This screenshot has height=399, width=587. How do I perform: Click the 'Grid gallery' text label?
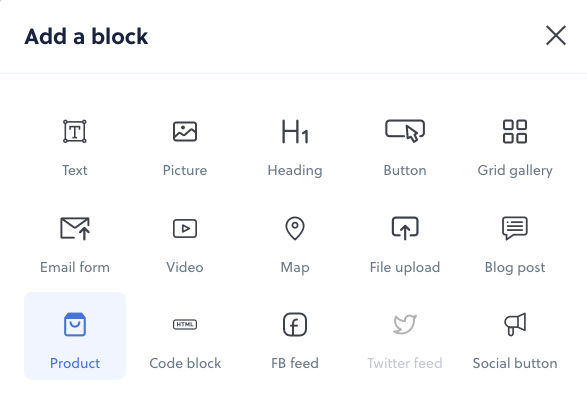[515, 171]
